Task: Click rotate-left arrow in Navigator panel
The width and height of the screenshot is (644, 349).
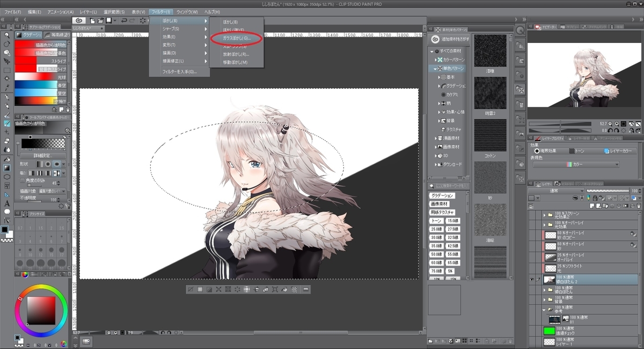Action: tap(610, 130)
